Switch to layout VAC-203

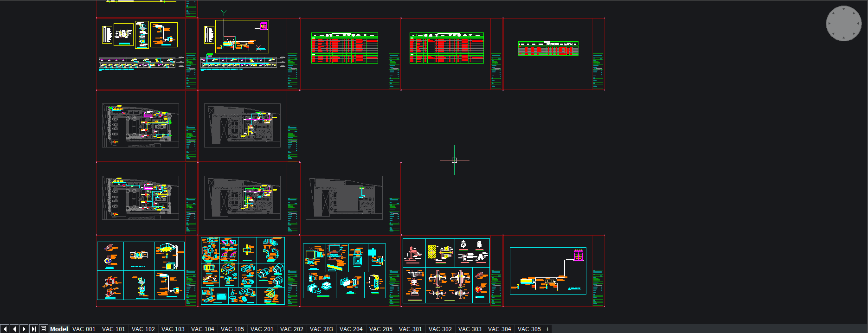click(x=321, y=329)
